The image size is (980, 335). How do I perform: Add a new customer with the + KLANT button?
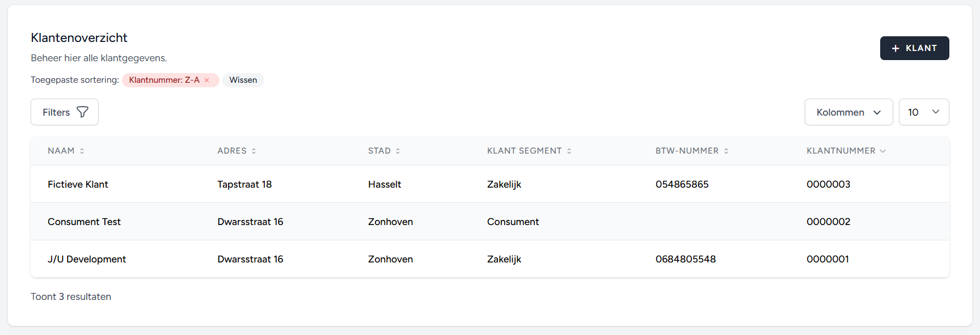[914, 48]
